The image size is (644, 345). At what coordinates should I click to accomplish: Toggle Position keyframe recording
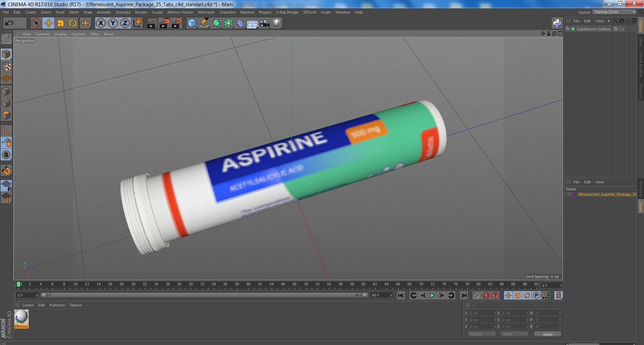[x=508, y=295]
